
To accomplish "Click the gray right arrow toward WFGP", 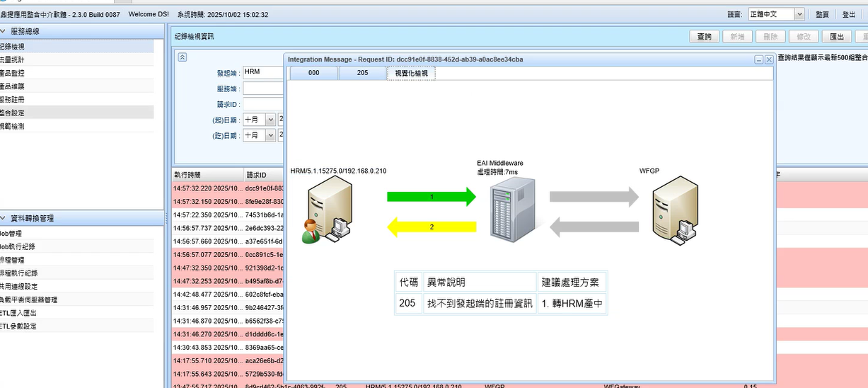I will (x=594, y=197).
